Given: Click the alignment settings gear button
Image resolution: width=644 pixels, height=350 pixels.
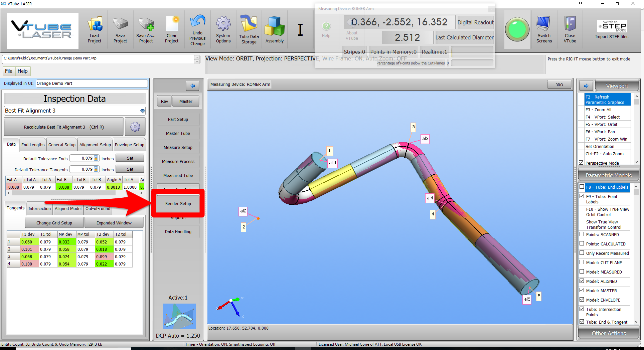Looking at the screenshot, I should pyautogui.click(x=135, y=127).
